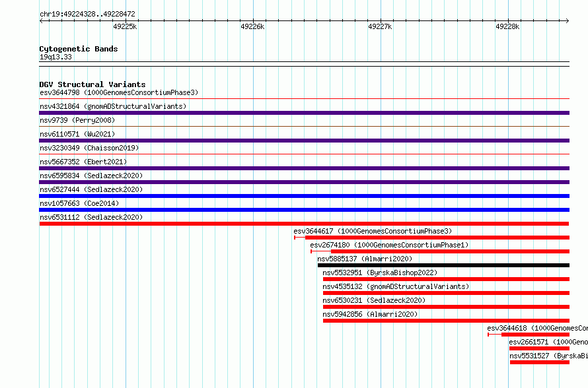
Task: Click thin line of nsv9739
Action: [x=304, y=127]
